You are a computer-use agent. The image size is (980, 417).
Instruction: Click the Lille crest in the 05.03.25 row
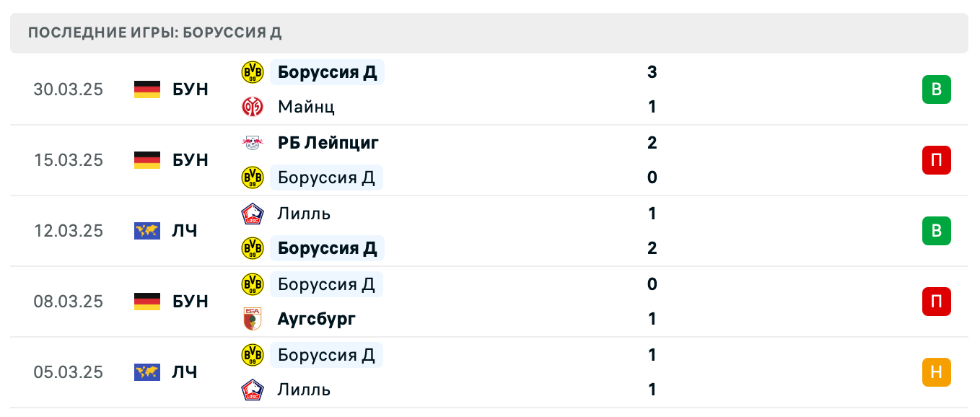coord(252,389)
